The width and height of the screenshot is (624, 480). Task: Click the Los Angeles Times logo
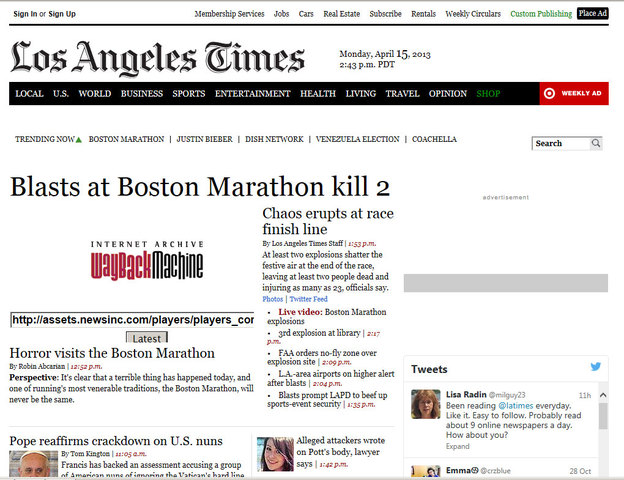(x=158, y=58)
